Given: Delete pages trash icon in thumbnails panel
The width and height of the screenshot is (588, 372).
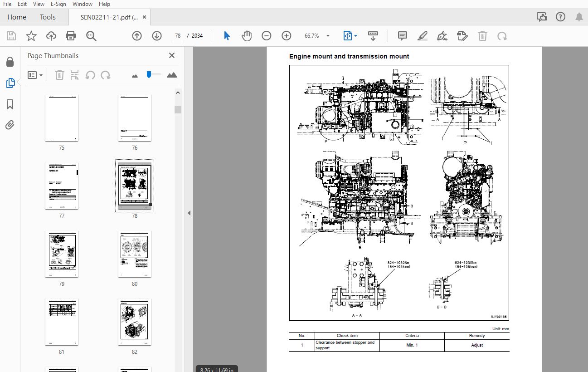Looking at the screenshot, I should pyautogui.click(x=59, y=75).
